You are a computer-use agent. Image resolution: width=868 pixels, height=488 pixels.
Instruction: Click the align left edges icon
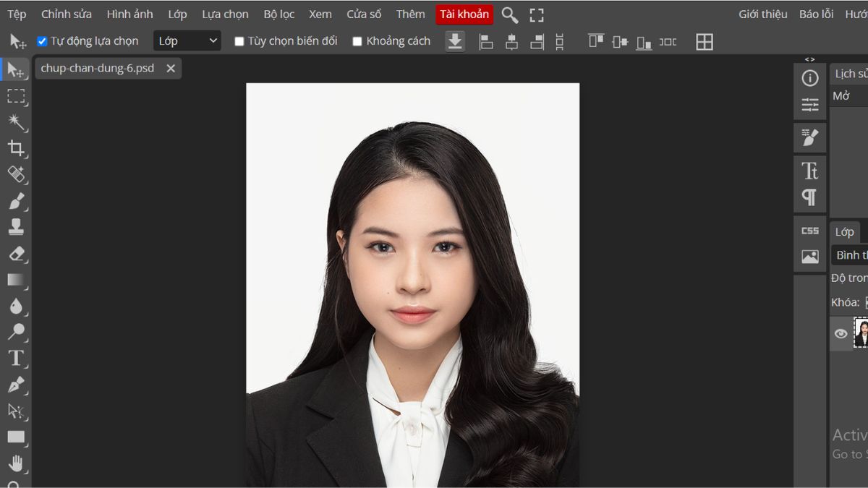[x=486, y=42]
